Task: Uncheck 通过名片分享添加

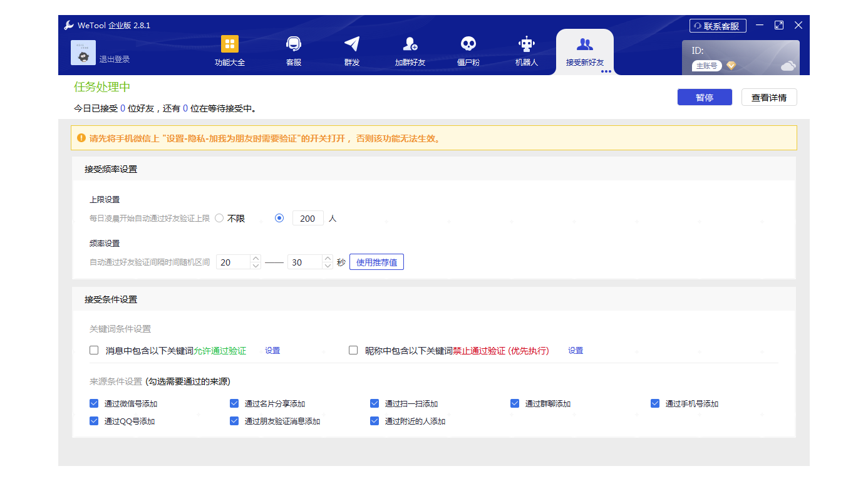Action: pos(234,403)
